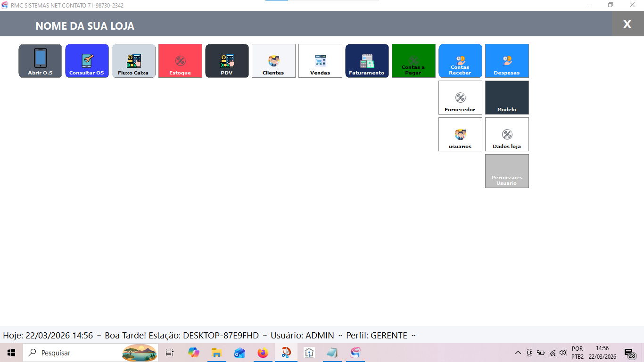This screenshot has width=644, height=362.
Task: Click the Despesas tile
Action: 507,61
